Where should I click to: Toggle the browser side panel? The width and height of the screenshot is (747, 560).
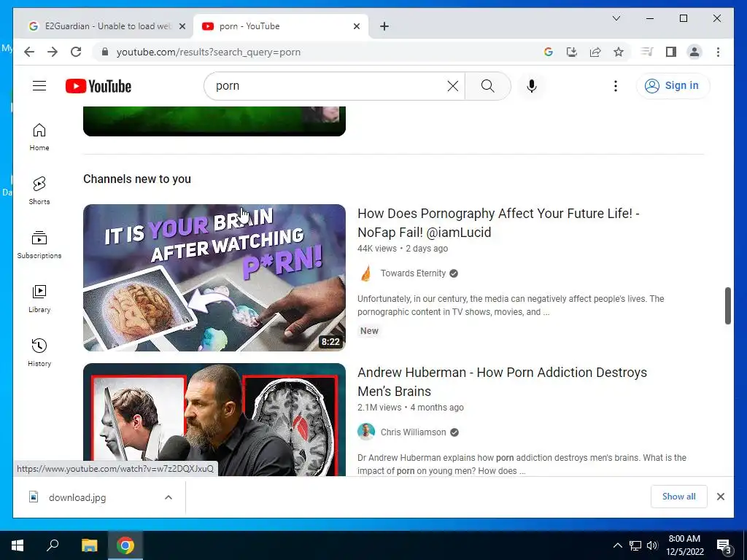(x=671, y=52)
